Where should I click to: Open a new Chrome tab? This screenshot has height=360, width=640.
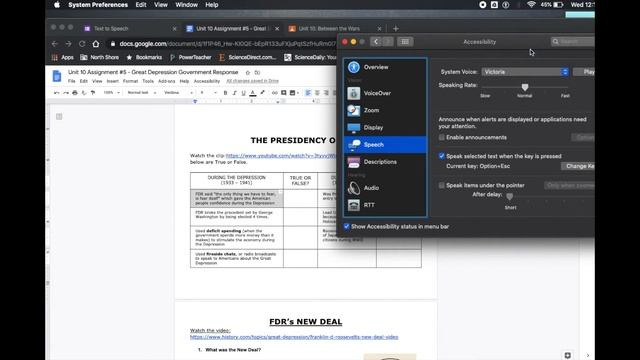pyautogui.click(x=396, y=29)
